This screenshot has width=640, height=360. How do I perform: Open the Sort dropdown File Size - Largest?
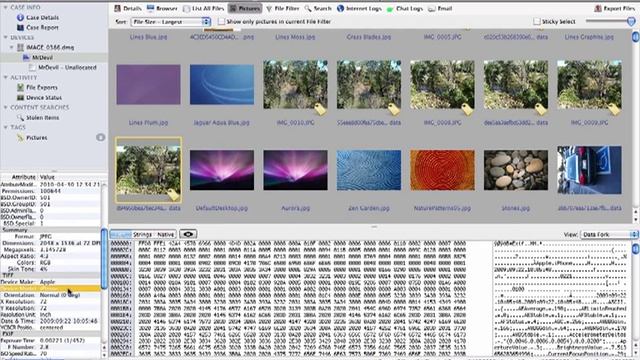[x=171, y=22]
